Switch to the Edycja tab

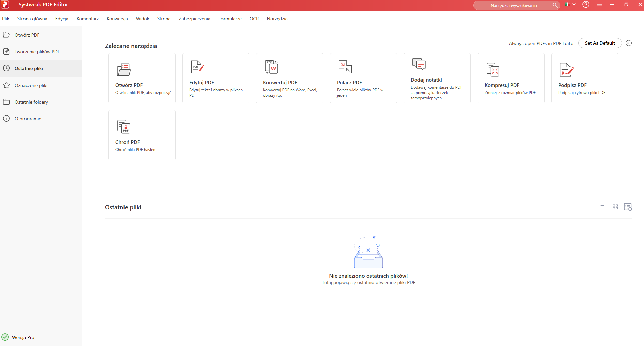click(x=62, y=19)
